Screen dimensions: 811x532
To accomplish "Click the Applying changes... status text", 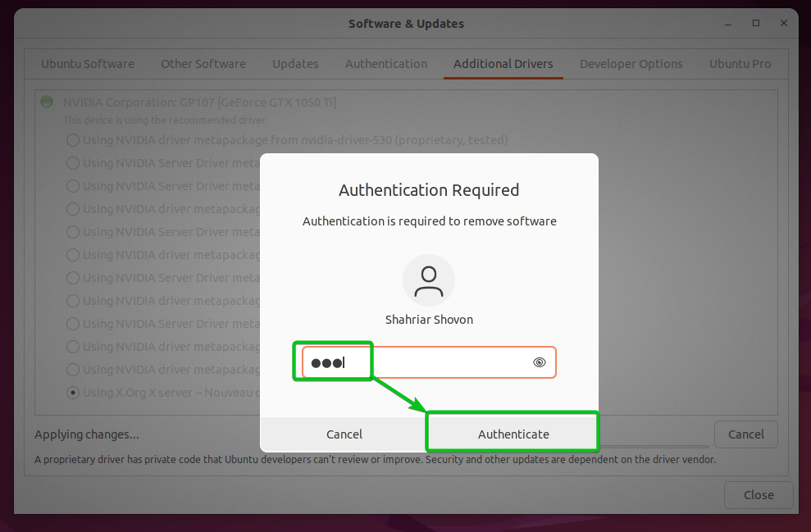I will pos(87,434).
